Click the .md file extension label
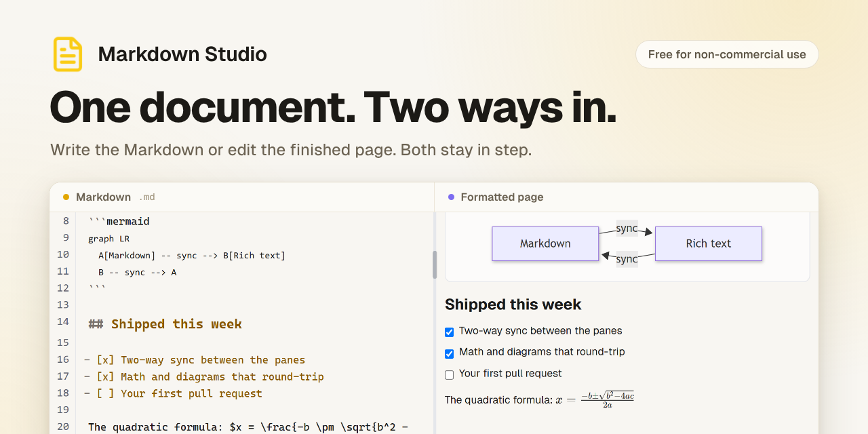The width and height of the screenshot is (868, 434). pos(147,197)
